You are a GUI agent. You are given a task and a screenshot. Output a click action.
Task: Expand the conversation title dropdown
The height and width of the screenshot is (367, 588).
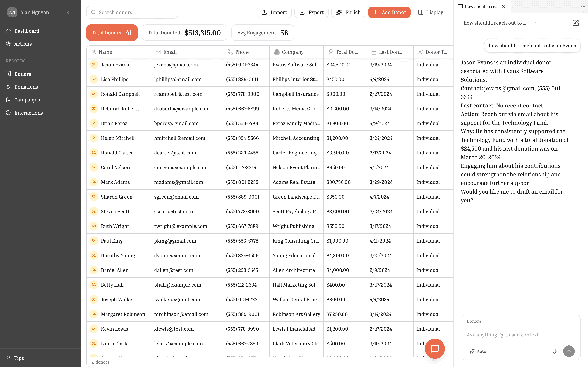point(534,23)
